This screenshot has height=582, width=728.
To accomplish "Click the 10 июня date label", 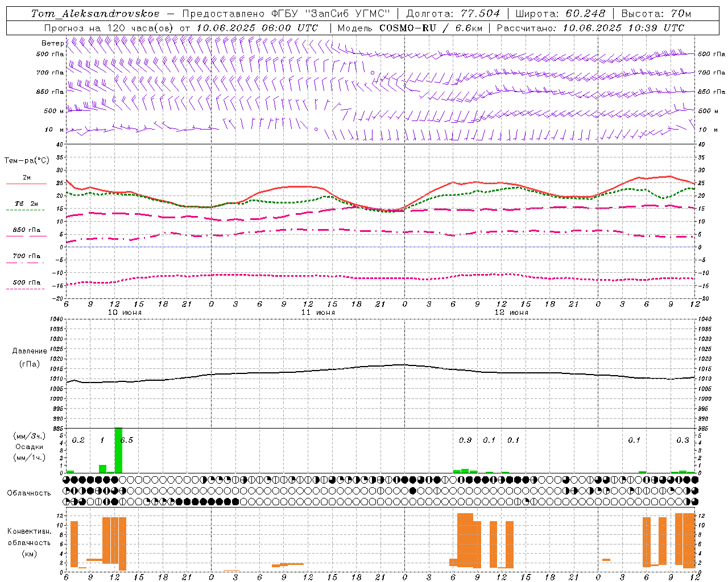I will coord(125,313).
